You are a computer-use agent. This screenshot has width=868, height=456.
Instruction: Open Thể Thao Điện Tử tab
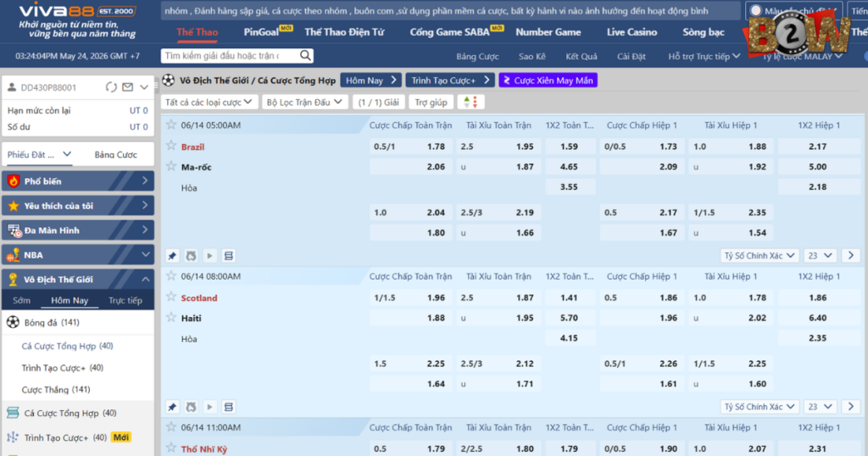pos(344,32)
